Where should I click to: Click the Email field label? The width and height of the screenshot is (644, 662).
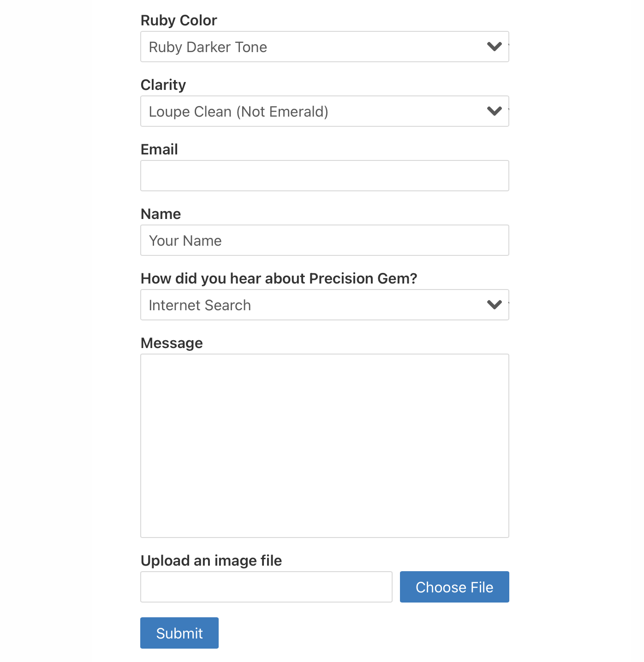click(x=159, y=149)
